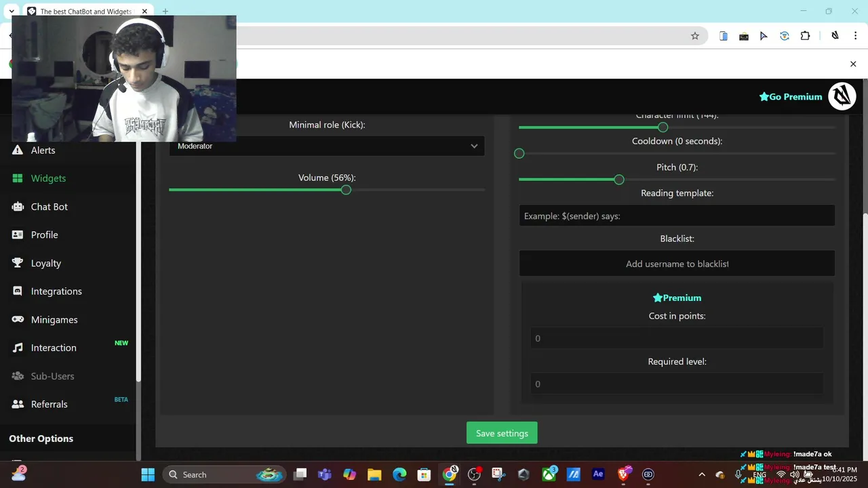
Task: Adjust the Volume slider handle
Action: click(x=346, y=190)
